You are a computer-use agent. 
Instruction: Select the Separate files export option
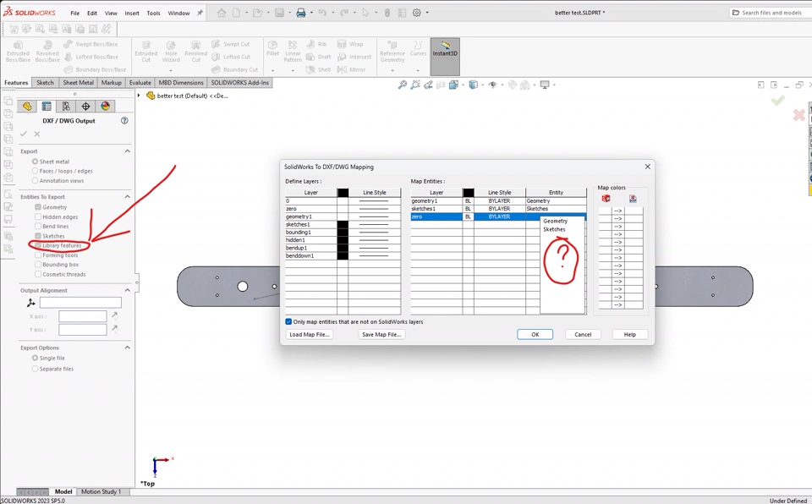tap(35, 369)
